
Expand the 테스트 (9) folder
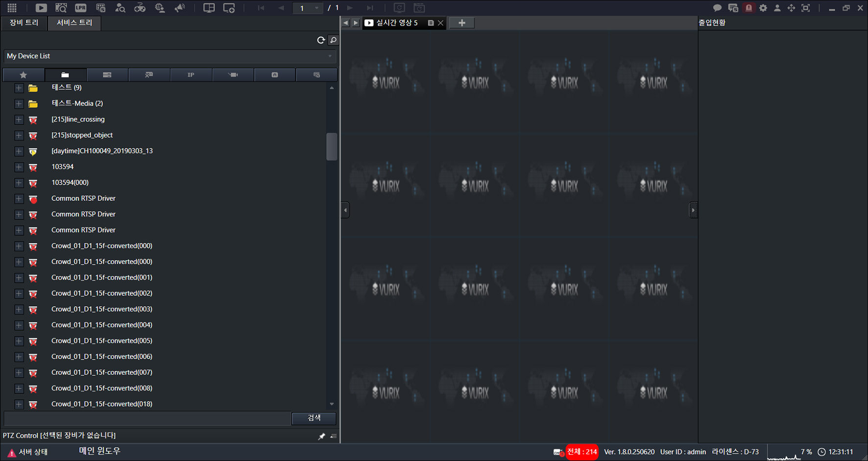pyautogui.click(x=19, y=88)
